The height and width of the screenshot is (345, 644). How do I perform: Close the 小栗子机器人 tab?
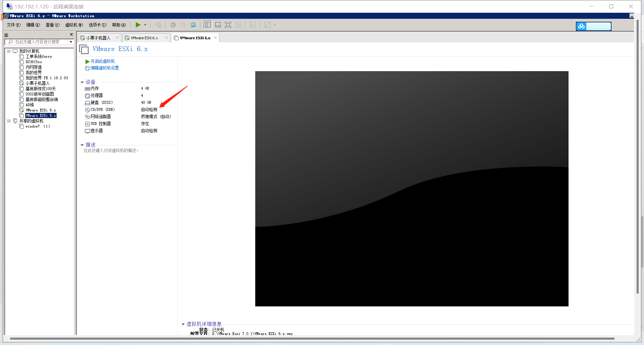pos(117,38)
